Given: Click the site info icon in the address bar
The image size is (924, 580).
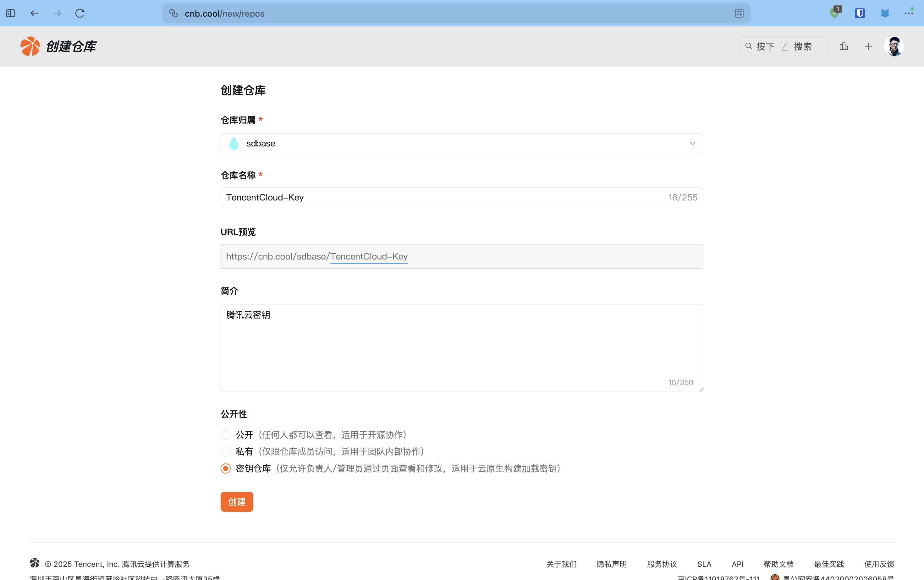Looking at the screenshot, I should coord(174,14).
